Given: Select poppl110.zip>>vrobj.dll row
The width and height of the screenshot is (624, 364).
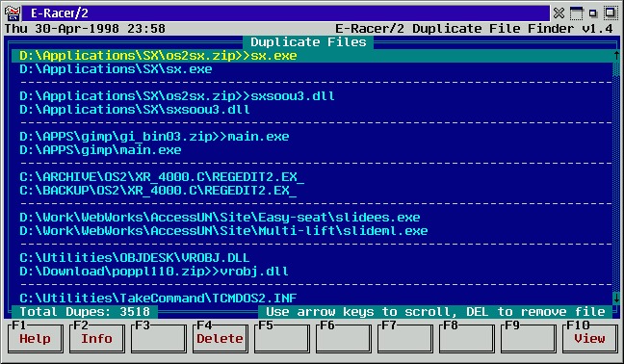Looking at the screenshot, I should point(312,272).
